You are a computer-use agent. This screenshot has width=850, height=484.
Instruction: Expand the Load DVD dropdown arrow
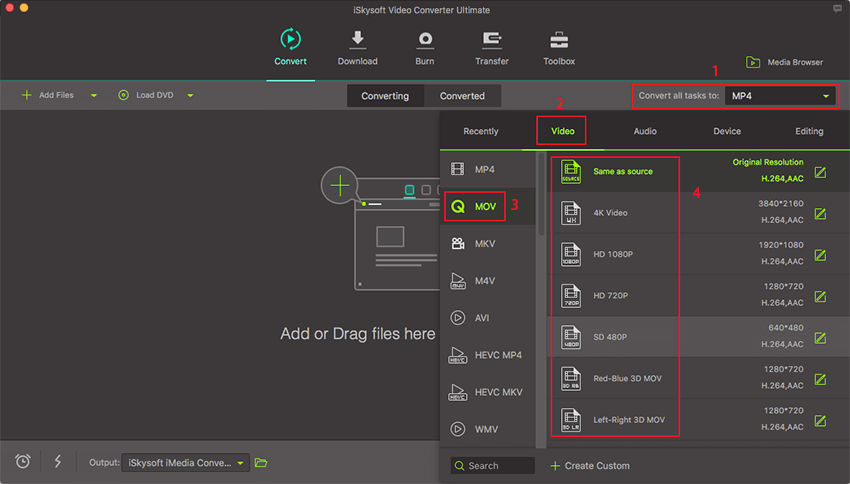click(190, 96)
